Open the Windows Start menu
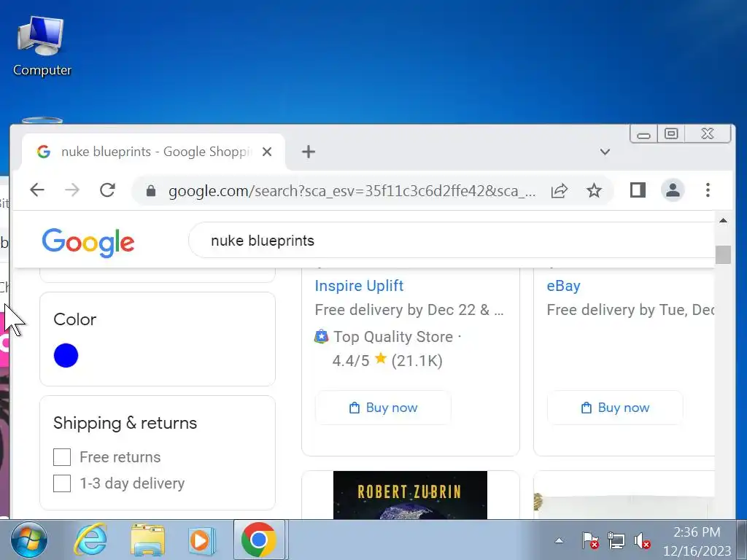 29,541
